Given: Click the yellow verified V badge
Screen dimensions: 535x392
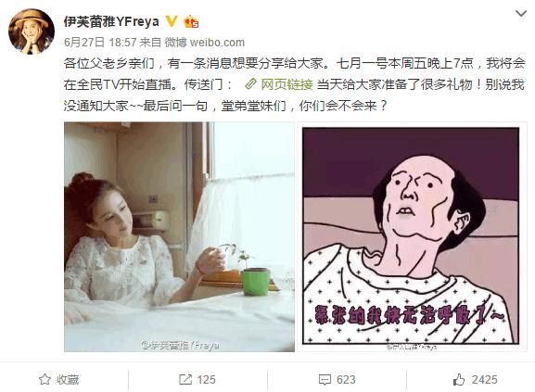Looking at the screenshot, I should pos(172,21).
